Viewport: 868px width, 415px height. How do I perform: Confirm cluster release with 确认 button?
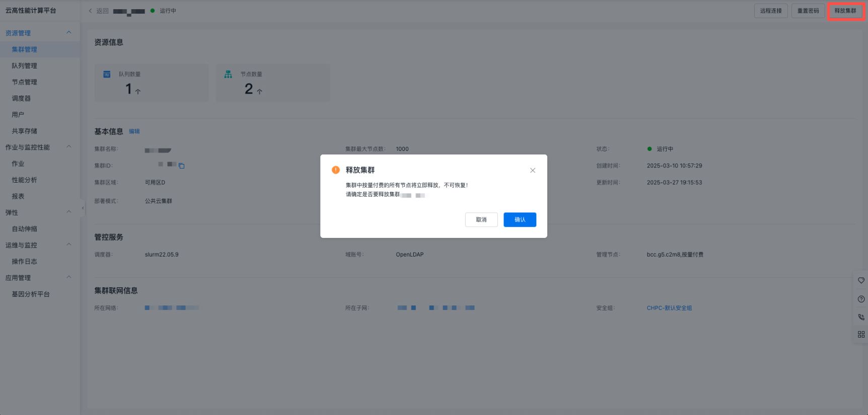pyautogui.click(x=520, y=220)
